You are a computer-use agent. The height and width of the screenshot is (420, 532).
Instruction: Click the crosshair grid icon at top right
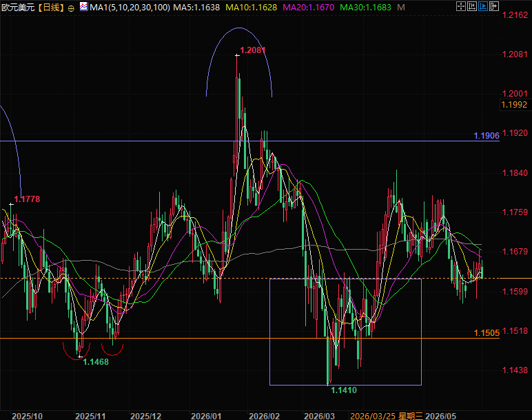coord(461,6)
